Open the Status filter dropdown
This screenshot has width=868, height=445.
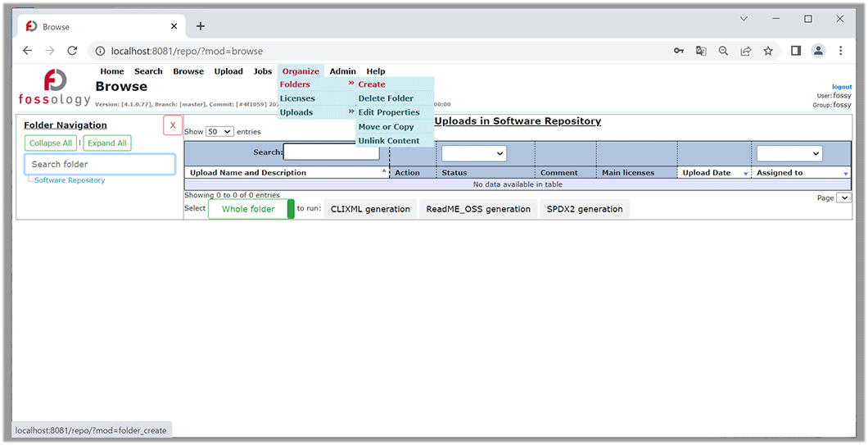click(x=473, y=153)
